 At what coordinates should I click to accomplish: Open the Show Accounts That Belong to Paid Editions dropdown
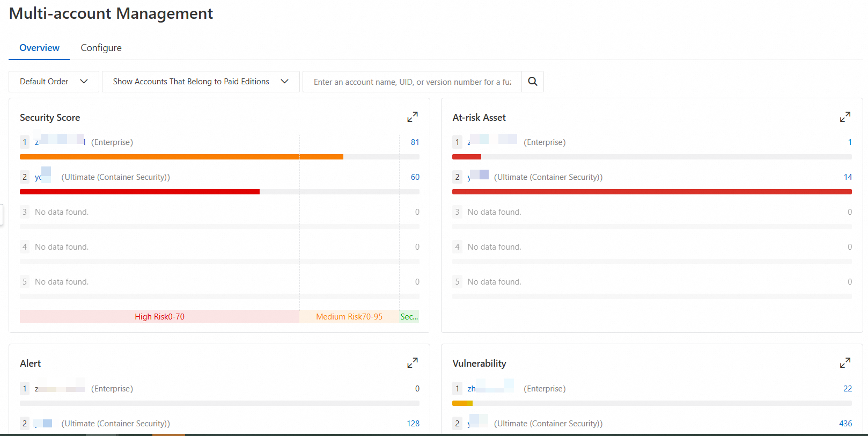click(201, 82)
